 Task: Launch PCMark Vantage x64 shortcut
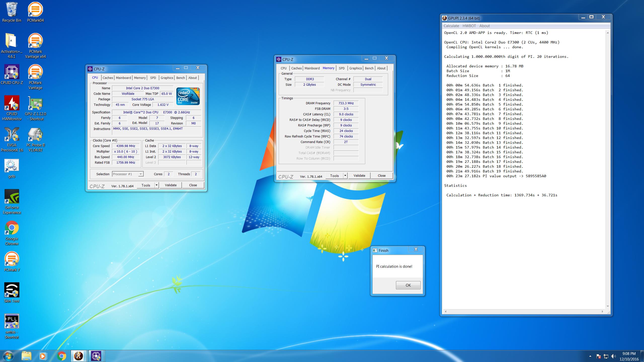(x=35, y=46)
